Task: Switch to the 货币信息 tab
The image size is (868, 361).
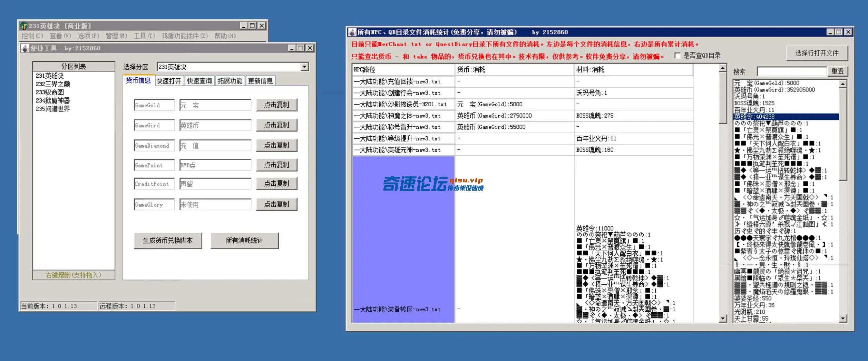Action: pos(138,80)
